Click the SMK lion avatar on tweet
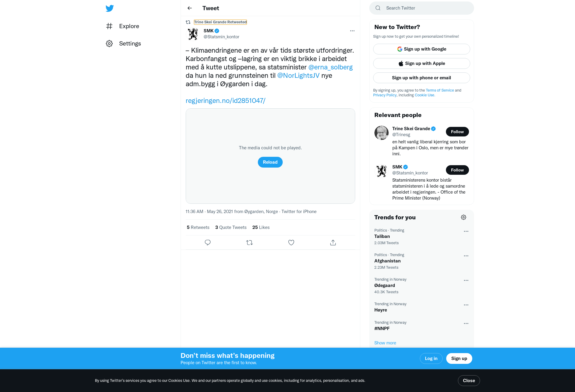Viewport: 575px width, 392px height. coord(193,34)
